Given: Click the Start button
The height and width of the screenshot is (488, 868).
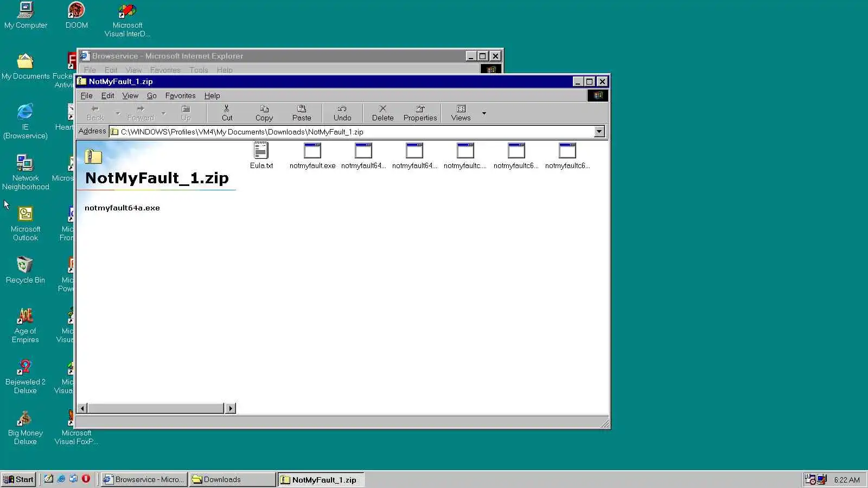Looking at the screenshot, I should (x=18, y=479).
